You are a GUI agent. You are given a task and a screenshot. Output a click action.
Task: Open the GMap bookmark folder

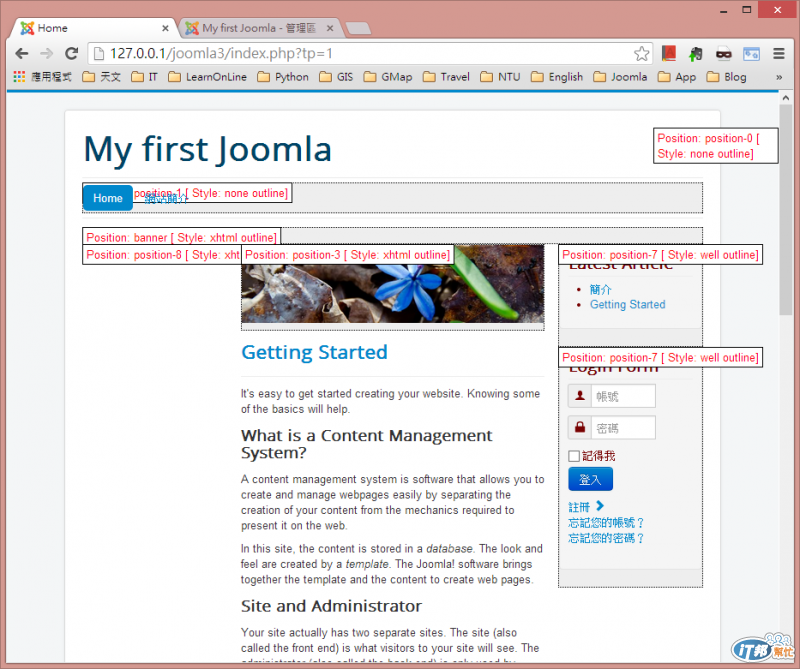[x=388, y=77]
